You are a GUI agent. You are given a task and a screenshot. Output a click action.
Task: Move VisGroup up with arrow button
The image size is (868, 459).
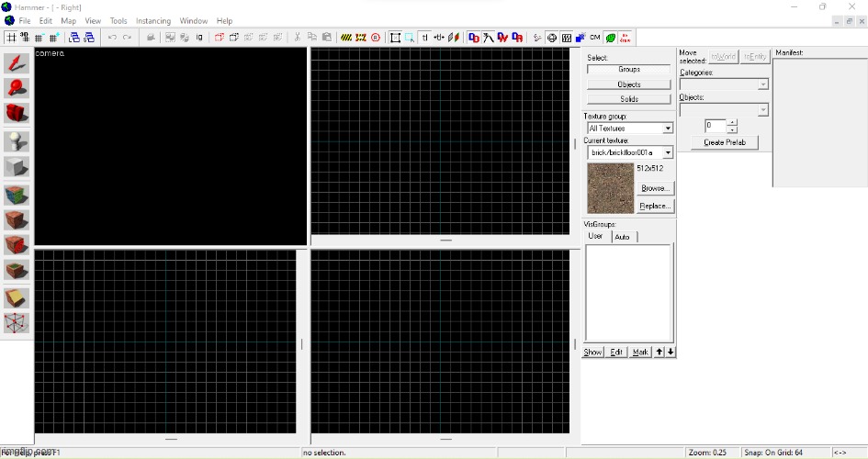[x=659, y=352]
